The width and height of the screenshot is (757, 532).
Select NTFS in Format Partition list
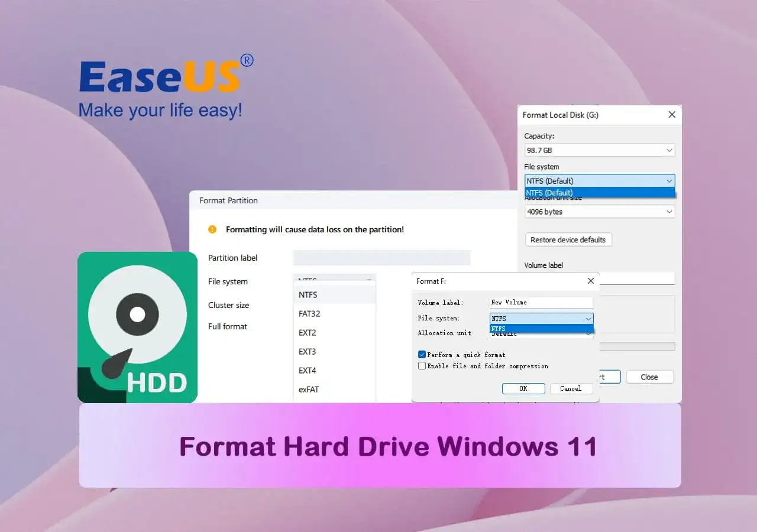(x=335, y=294)
